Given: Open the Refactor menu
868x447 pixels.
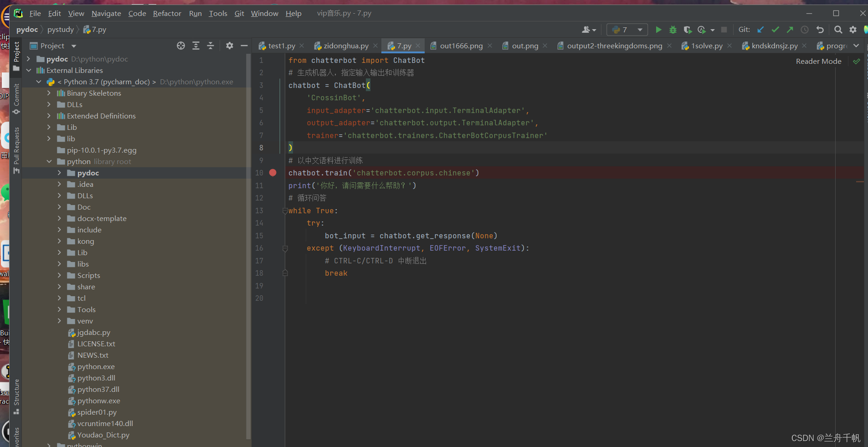Looking at the screenshot, I should click(167, 14).
